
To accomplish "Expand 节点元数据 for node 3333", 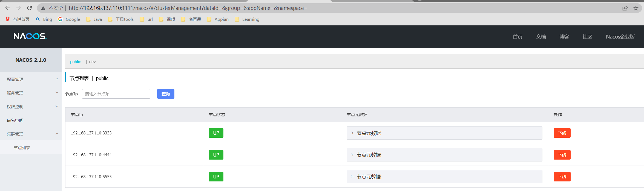I will (x=444, y=133).
